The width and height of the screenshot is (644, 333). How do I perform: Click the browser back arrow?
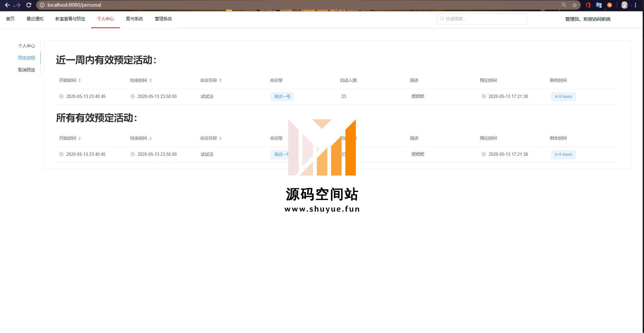pyautogui.click(x=7, y=5)
